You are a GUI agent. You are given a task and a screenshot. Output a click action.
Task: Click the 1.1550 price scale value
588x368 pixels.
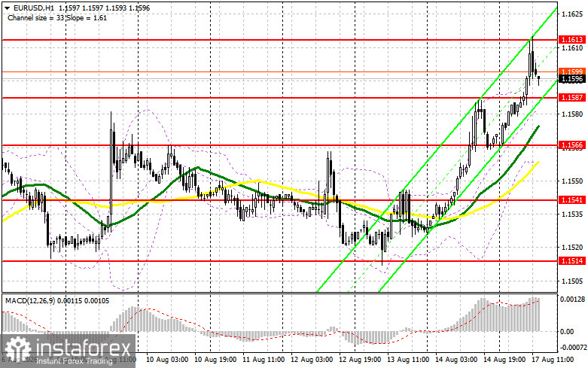572,181
